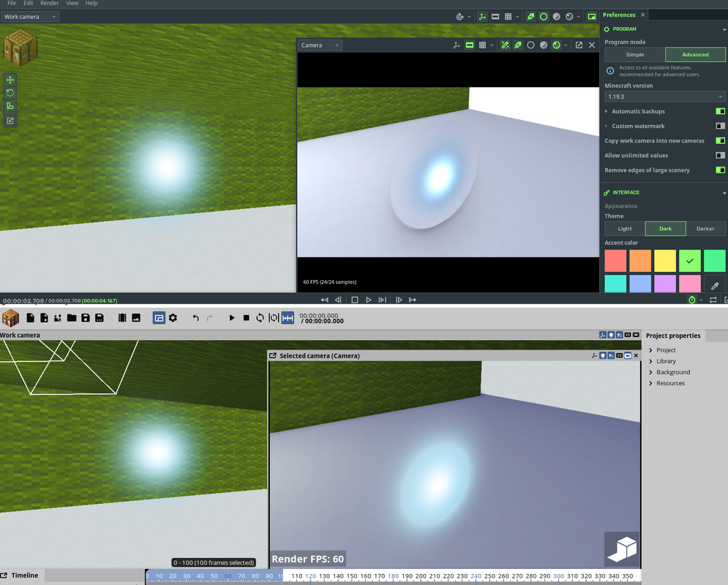Image resolution: width=728 pixels, height=585 pixels.
Task: Open the Edit menu
Action: coord(29,3)
